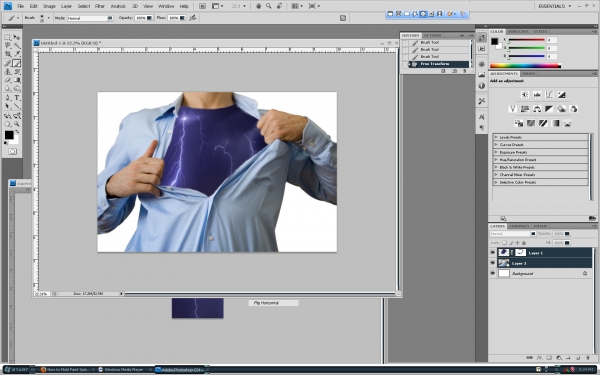
Task: Toggle lock all
Action: pos(524,243)
